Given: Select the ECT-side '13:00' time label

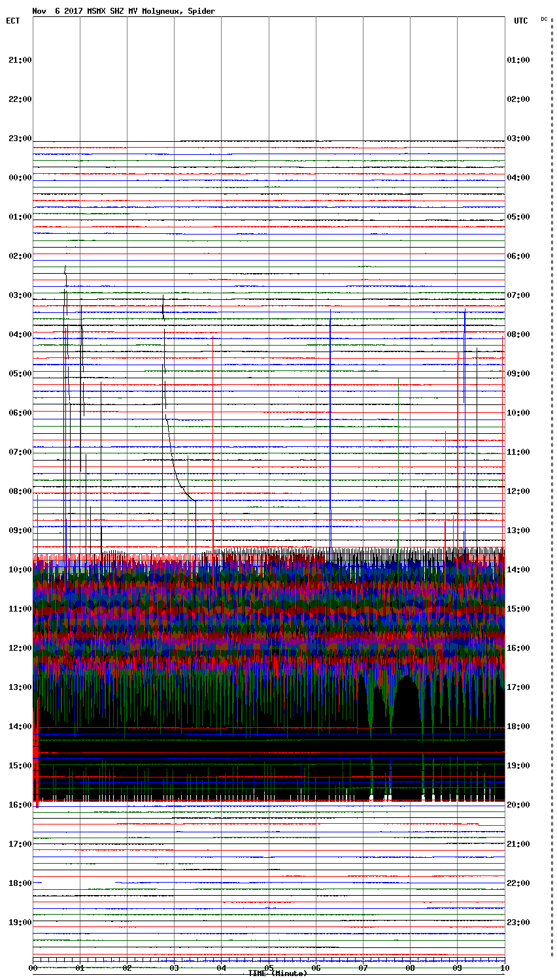Looking at the screenshot, I should click(x=20, y=687).
